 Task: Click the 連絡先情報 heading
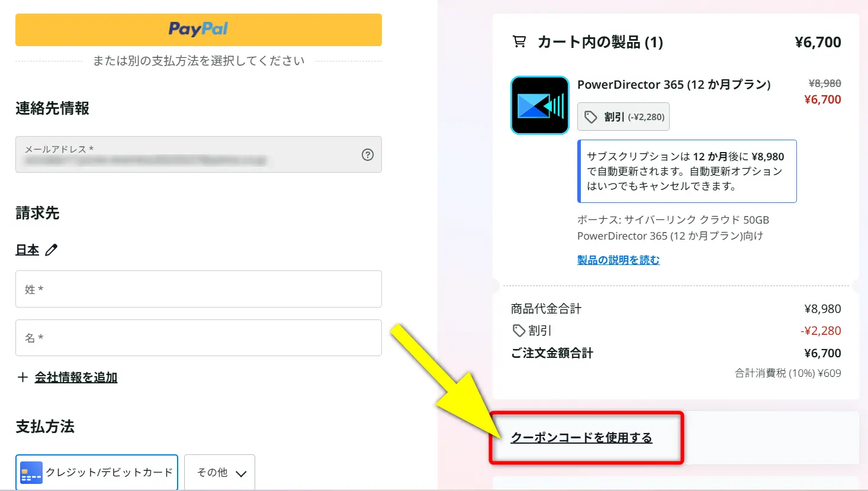point(52,108)
